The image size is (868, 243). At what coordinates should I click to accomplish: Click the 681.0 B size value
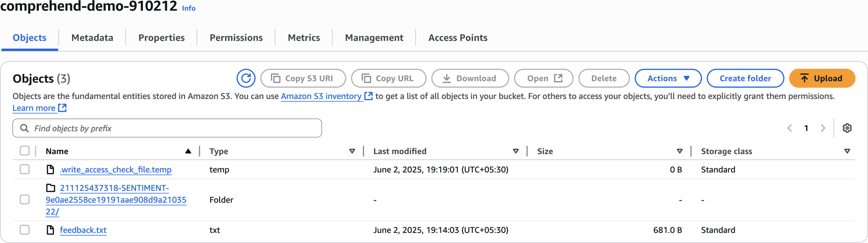click(667, 230)
